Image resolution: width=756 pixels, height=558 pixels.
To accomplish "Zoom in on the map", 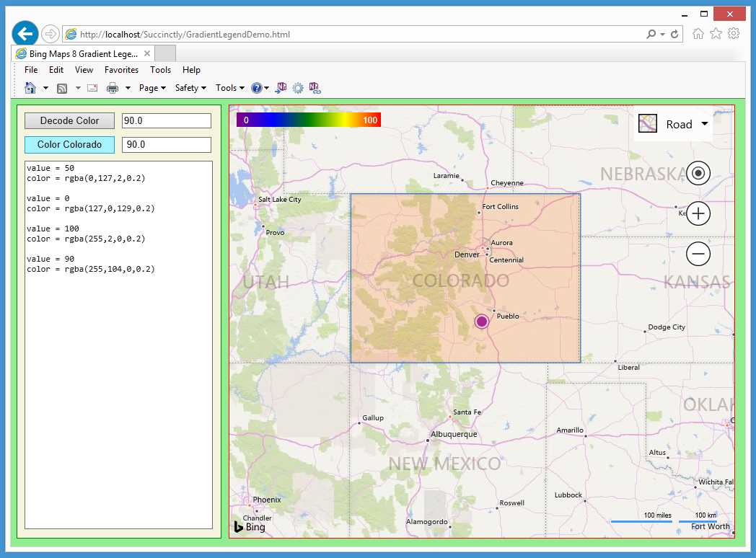I will [698, 213].
